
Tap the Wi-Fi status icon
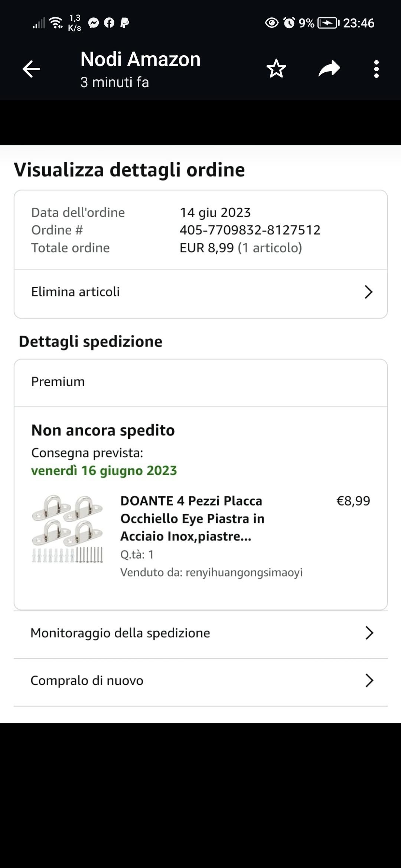point(56,23)
